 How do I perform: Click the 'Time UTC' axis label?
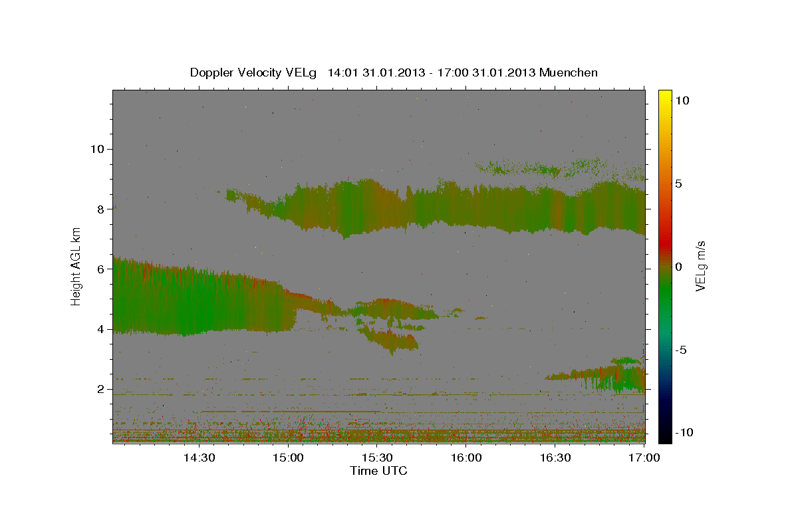pos(378,471)
